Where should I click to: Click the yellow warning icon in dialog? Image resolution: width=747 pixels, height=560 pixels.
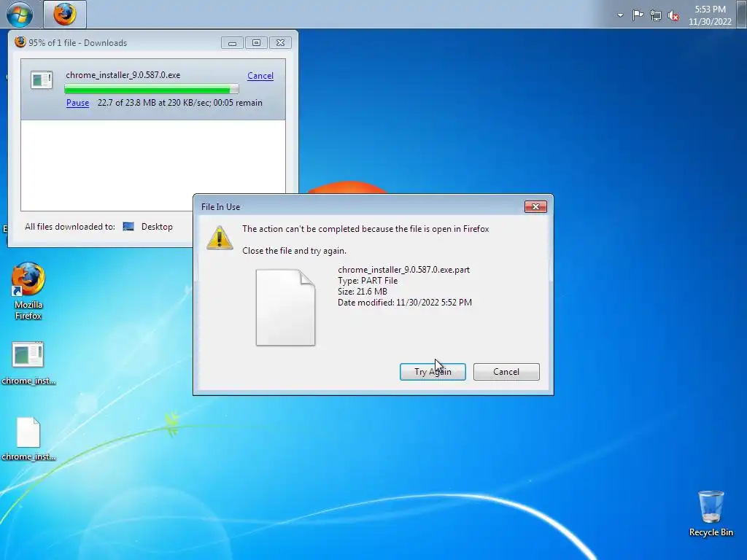(220, 238)
